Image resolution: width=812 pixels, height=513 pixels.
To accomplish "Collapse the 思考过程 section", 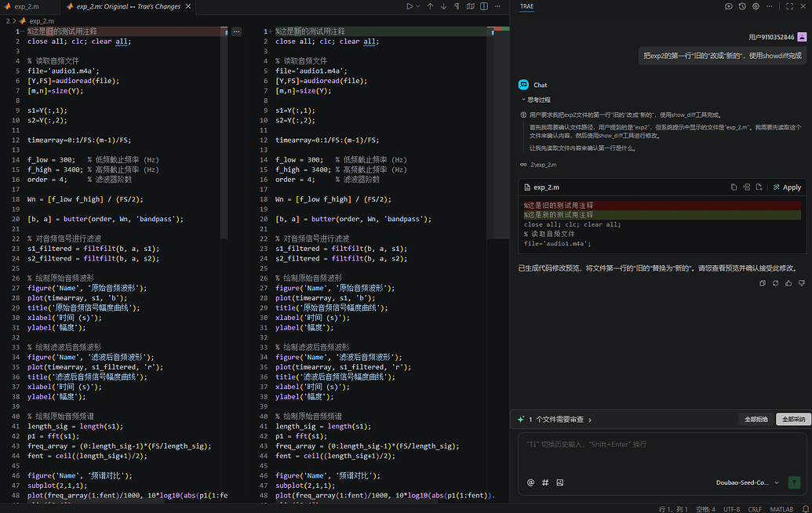I will [536, 100].
